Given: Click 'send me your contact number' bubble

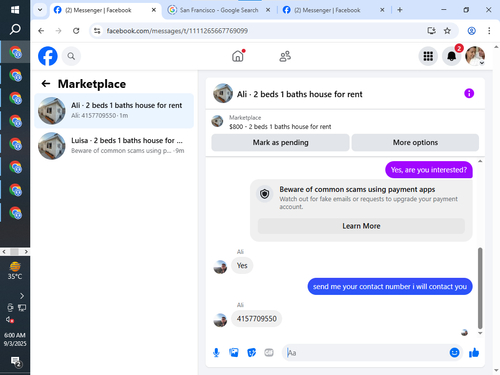Looking at the screenshot, I should tap(390, 286).
